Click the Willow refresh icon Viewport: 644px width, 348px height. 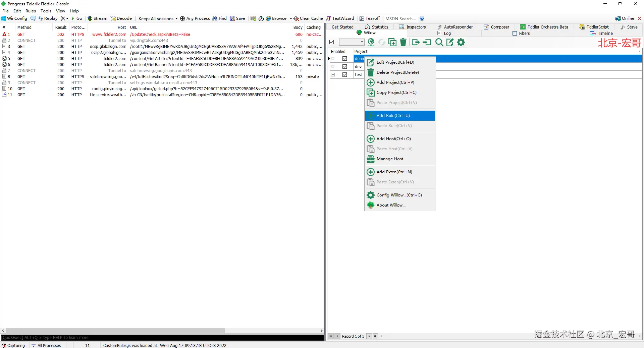click(x=382, y=42)
